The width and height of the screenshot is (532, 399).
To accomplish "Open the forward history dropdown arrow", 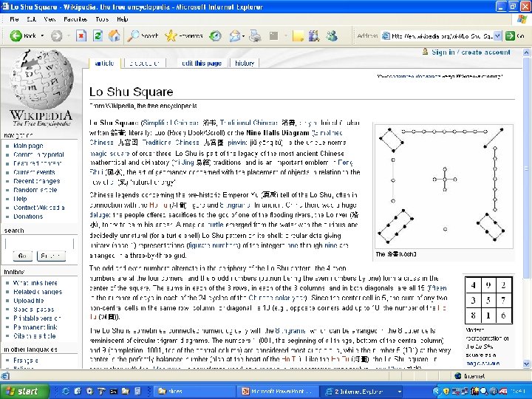I will click(68, 35).
